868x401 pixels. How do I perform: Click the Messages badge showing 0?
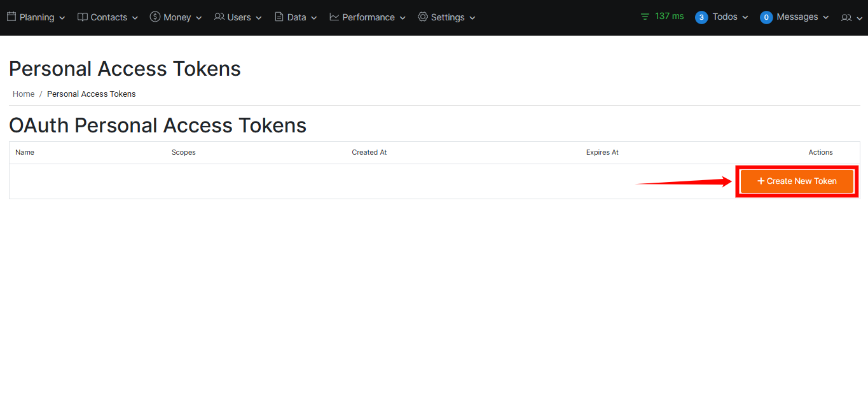(x=766, y=17)
